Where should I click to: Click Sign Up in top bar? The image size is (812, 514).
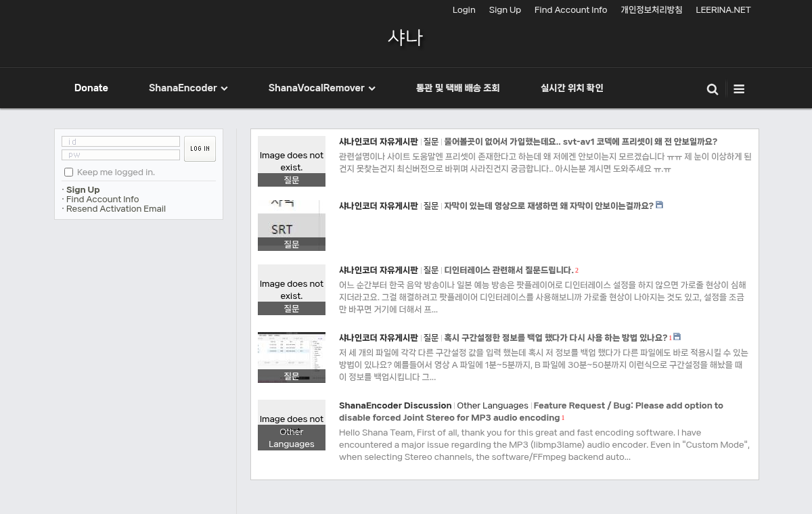pyautogui.click(x=505, y=10)
